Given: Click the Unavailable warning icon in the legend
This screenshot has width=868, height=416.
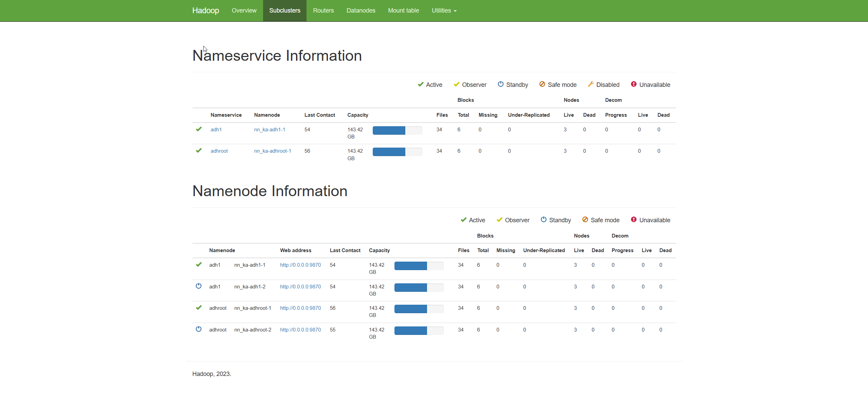Looking at the screenshot, I should pos(633,84).
